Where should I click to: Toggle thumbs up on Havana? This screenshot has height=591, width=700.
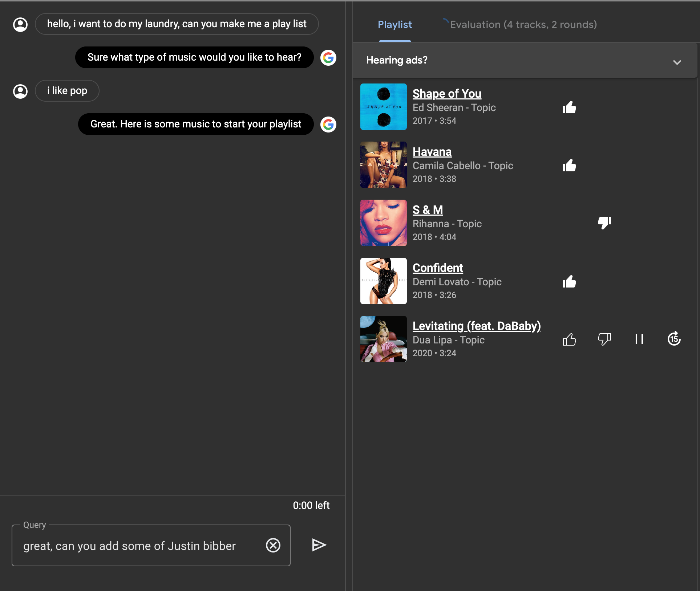(569, 165)
